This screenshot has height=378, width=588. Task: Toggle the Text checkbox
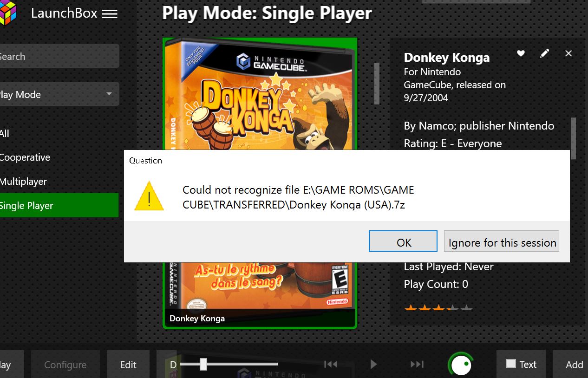point(511,364)
